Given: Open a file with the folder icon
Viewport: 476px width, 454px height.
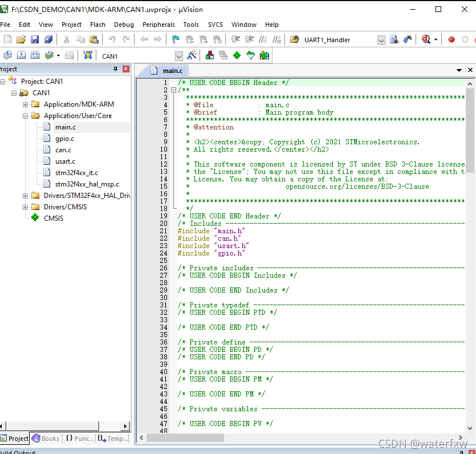Looking at the screenshot, I should pos(21,39).
